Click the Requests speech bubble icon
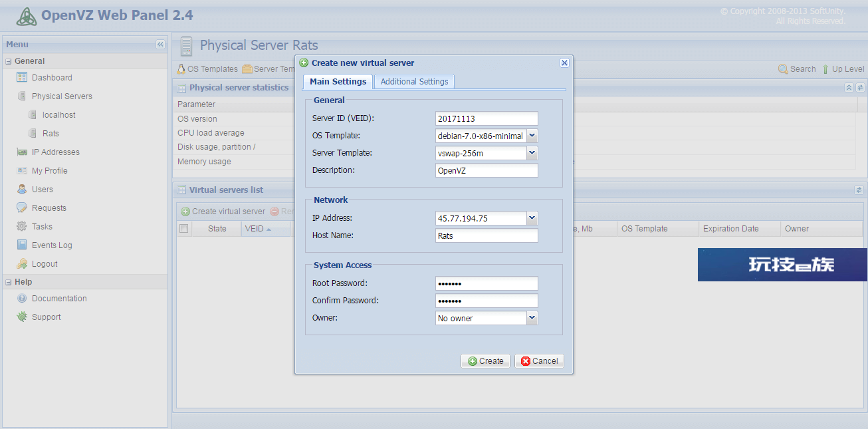This screenshot has width=868, height=429. pos(22,208)
